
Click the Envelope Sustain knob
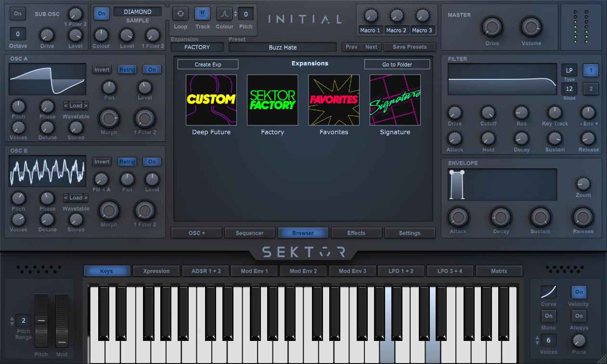(540, 217)
